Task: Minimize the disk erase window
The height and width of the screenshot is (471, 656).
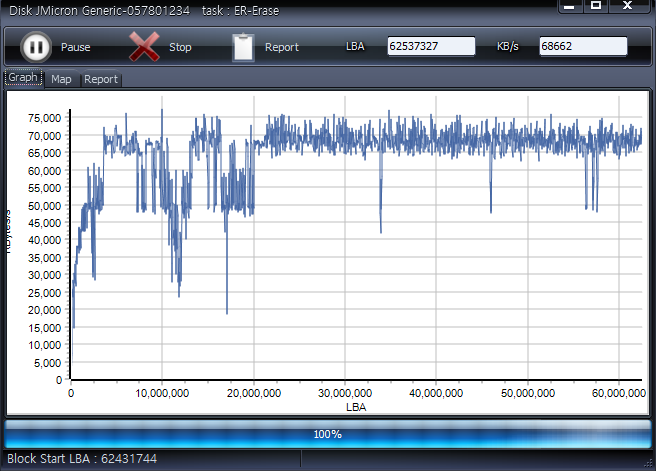Action: click(569, 6)
